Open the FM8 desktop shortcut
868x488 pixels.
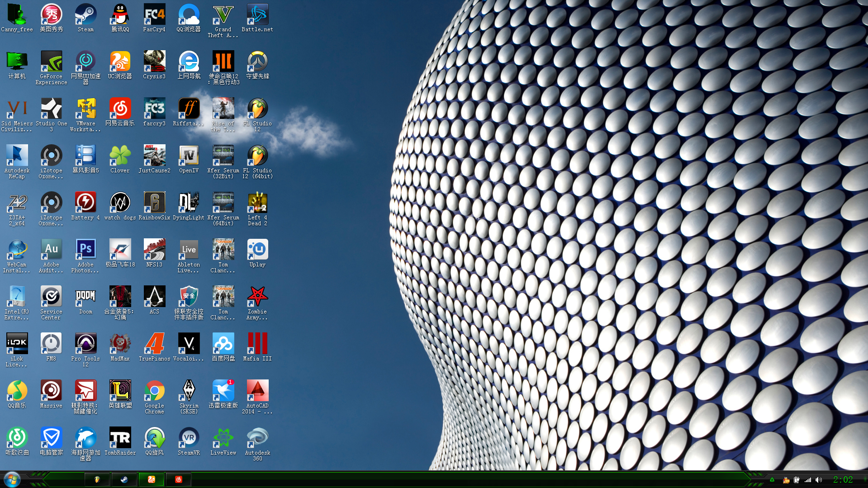tap(51, 347)
